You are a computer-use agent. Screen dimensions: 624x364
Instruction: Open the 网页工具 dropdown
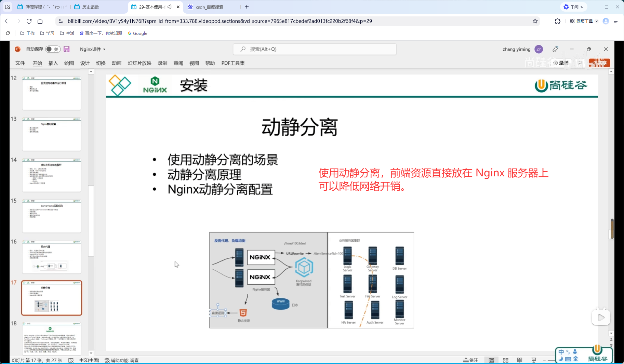(584, 21)
